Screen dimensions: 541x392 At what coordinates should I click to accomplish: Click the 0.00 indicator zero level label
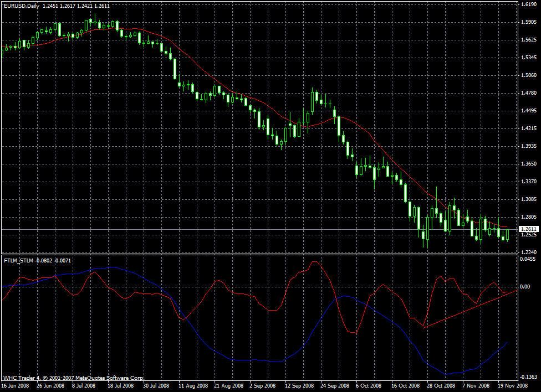525,287
